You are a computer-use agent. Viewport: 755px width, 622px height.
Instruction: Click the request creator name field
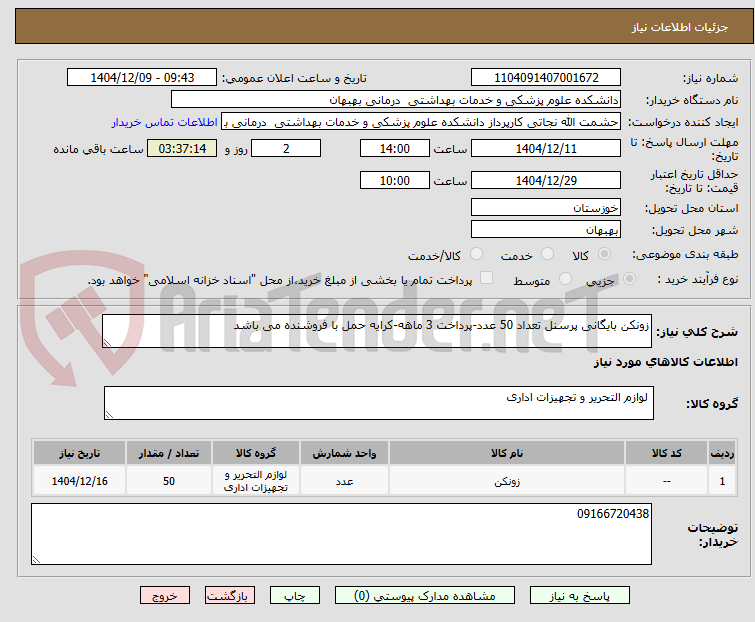point(421,122)
